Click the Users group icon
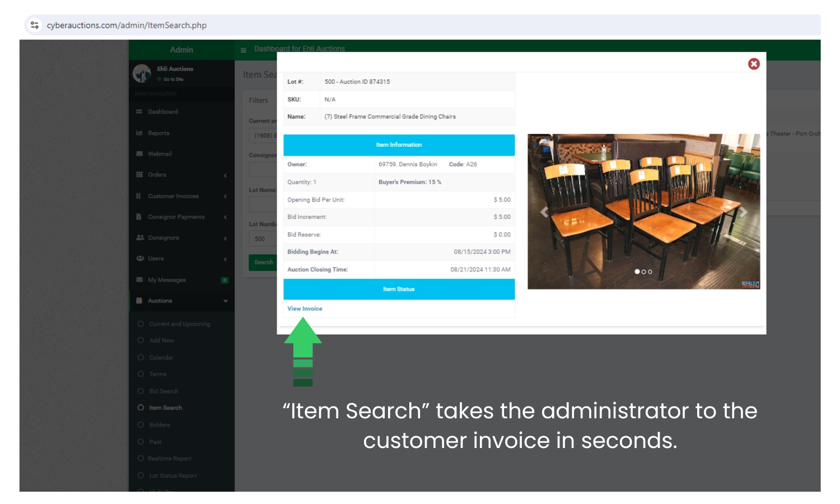Image resolution: width=840 pixels, height=504 pixels. pyautogui.click(x=139, y=259)
